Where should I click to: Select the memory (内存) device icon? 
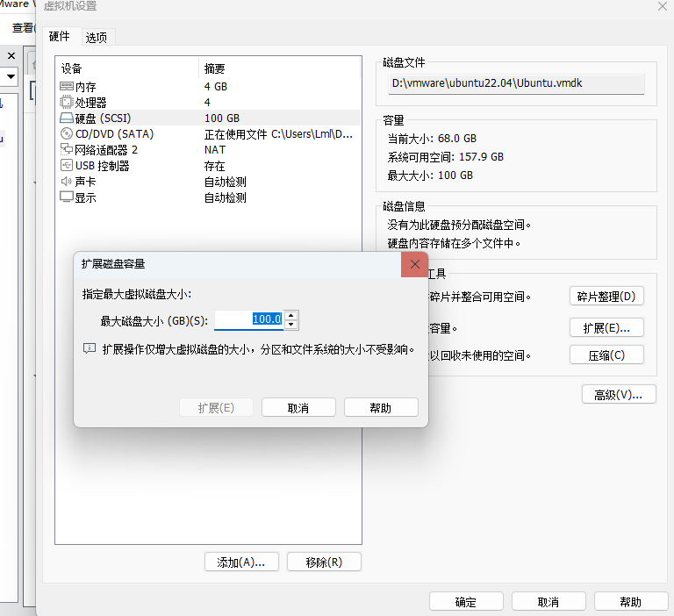point(66,86)
